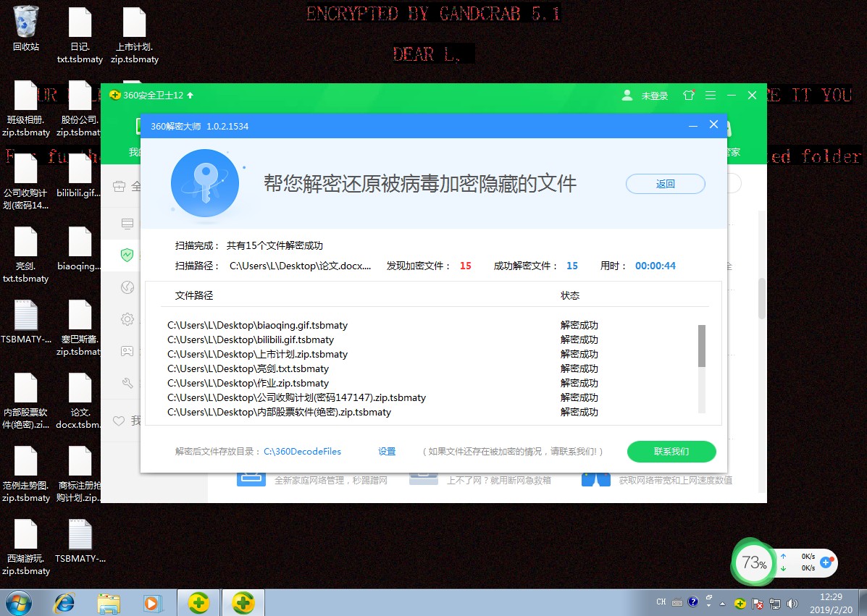Open the 回收站 recycle bin desktop icon

[x=25, y=29]
